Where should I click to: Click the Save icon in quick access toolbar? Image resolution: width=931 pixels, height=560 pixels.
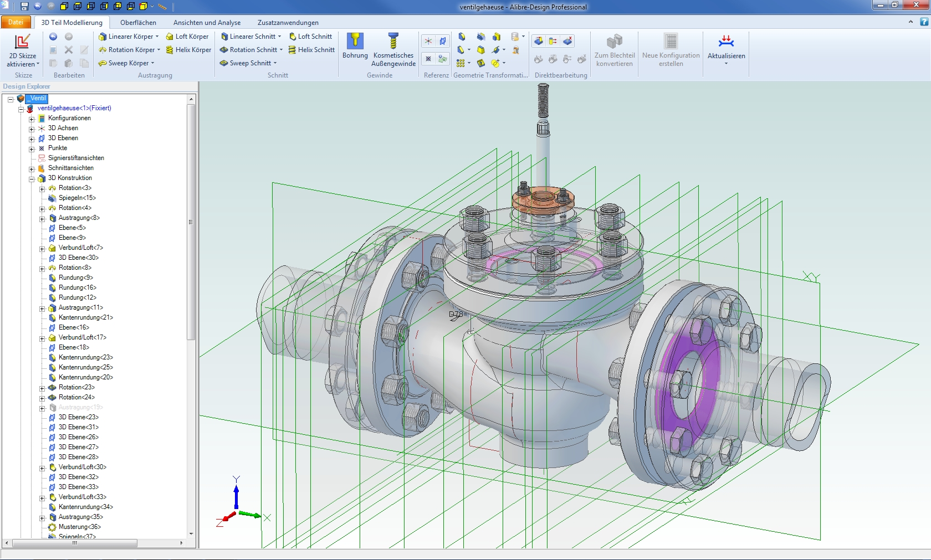click(24, 7)
